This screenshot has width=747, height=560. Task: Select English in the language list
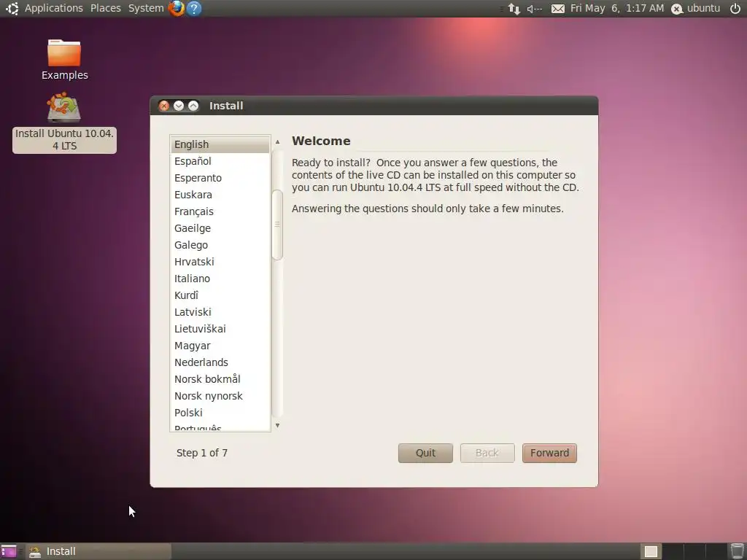coord(220,144)
